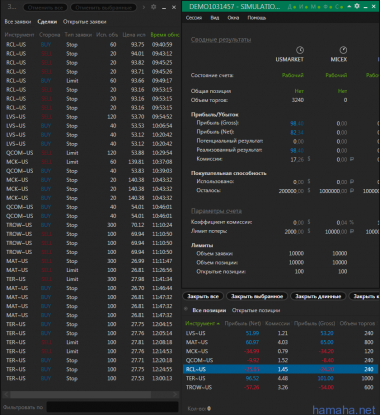
Task: Open the Сессия menu
Action: pos(194,18)
